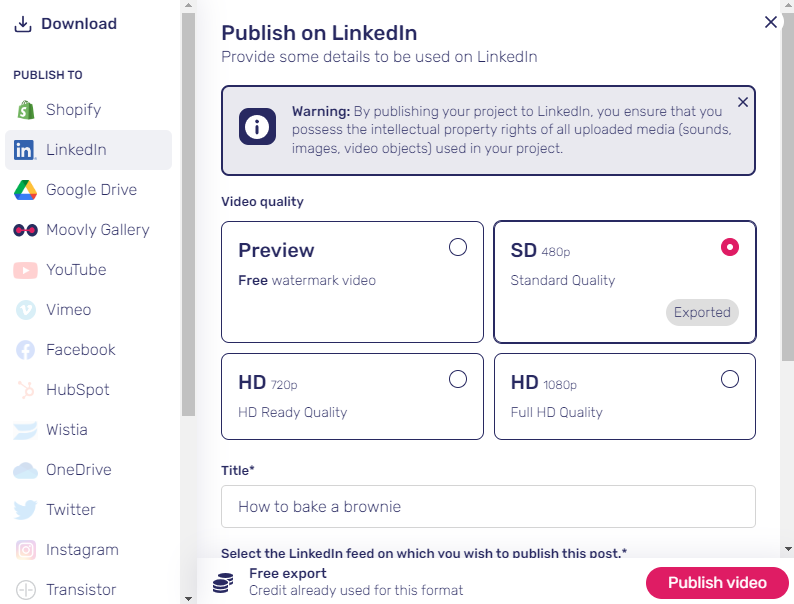Click the Download icon at top

[23, 24]
